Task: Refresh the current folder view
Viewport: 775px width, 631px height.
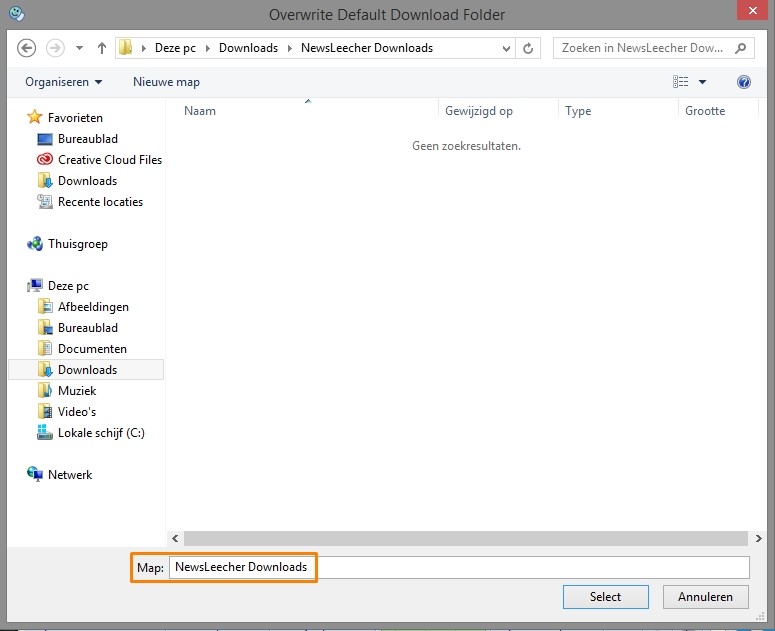Action: click(530, 48)
